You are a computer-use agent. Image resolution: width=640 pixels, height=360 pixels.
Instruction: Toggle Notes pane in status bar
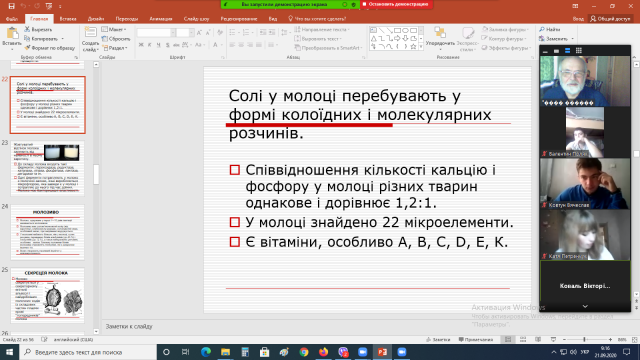coord(438,340)
